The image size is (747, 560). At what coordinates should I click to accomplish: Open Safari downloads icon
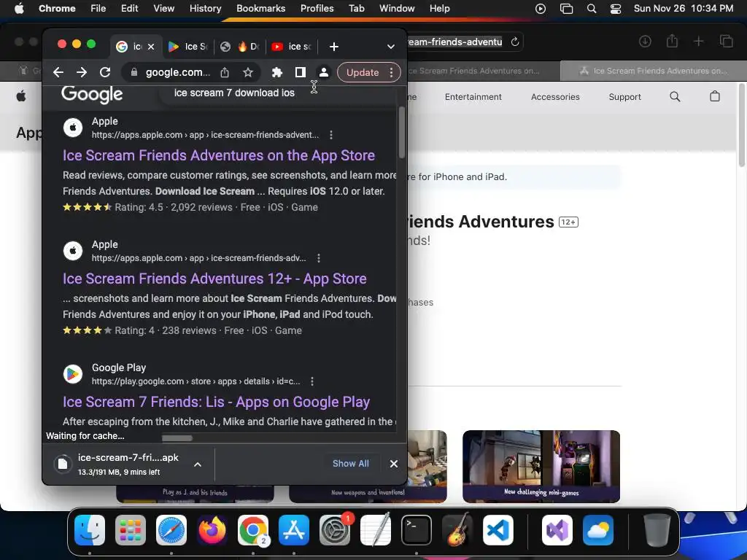pos(645,42)
